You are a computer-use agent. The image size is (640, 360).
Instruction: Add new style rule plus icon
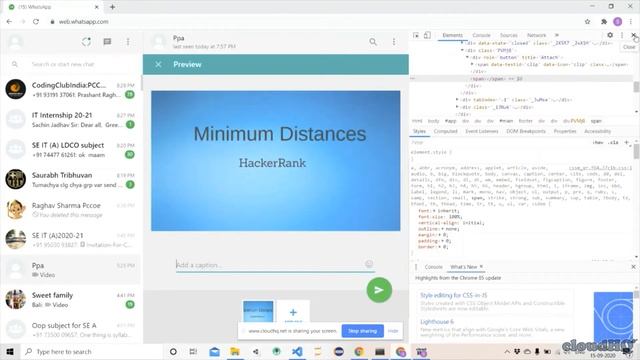coord(627,142)
